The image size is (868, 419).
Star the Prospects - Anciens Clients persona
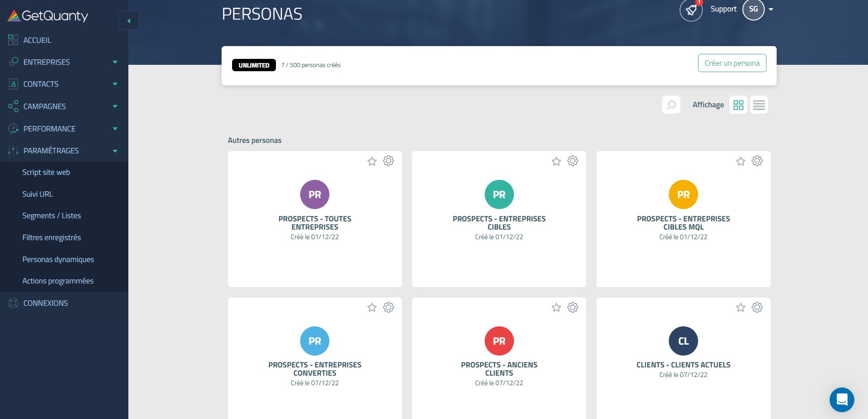tap(556, 308)
